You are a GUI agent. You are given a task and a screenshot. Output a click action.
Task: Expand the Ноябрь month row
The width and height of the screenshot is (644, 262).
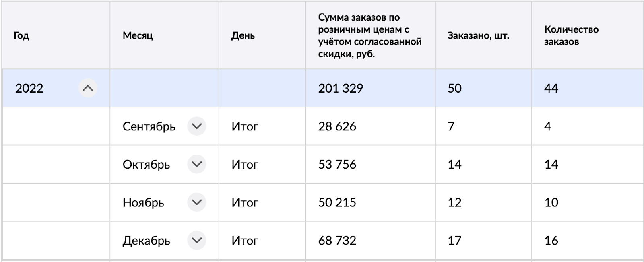(x=196, y=202)
